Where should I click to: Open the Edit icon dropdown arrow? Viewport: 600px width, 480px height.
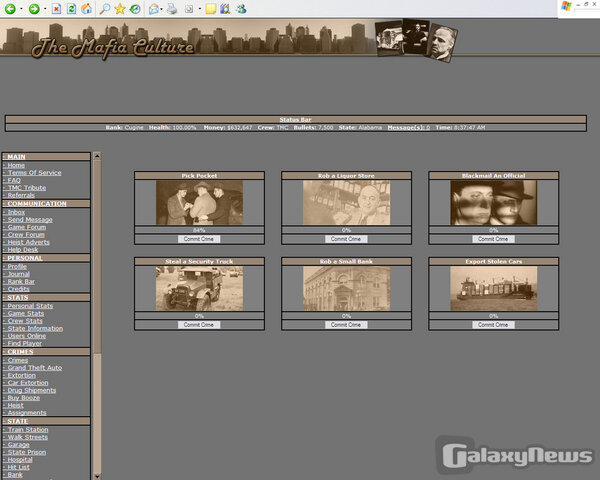pos(199,9)
